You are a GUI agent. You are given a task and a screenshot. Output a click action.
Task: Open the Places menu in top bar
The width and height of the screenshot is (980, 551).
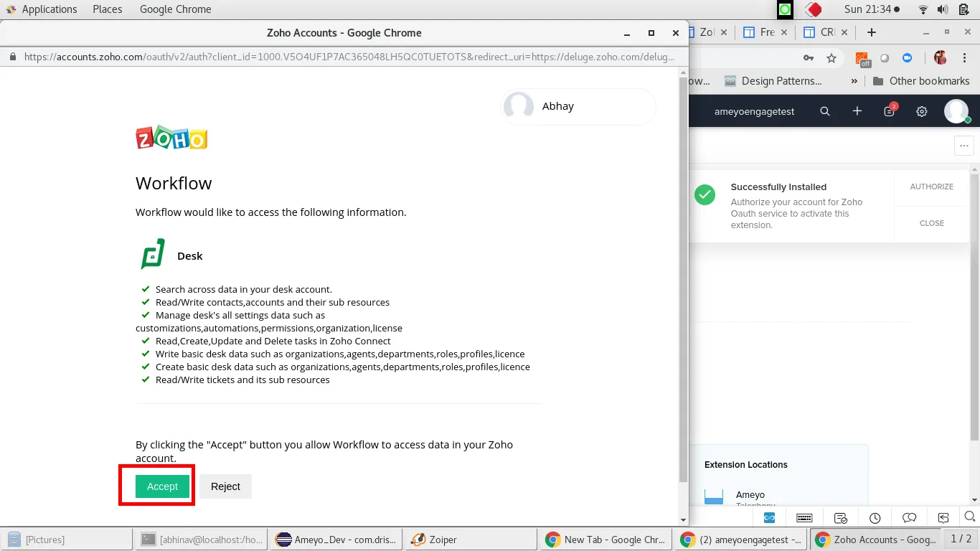tap(108, 9)
